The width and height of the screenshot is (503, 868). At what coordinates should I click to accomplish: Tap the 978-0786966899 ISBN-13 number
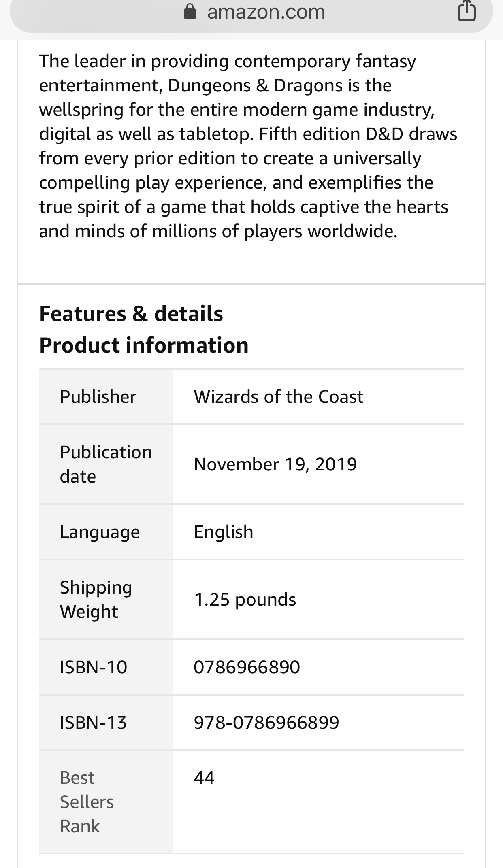point(266,723)
